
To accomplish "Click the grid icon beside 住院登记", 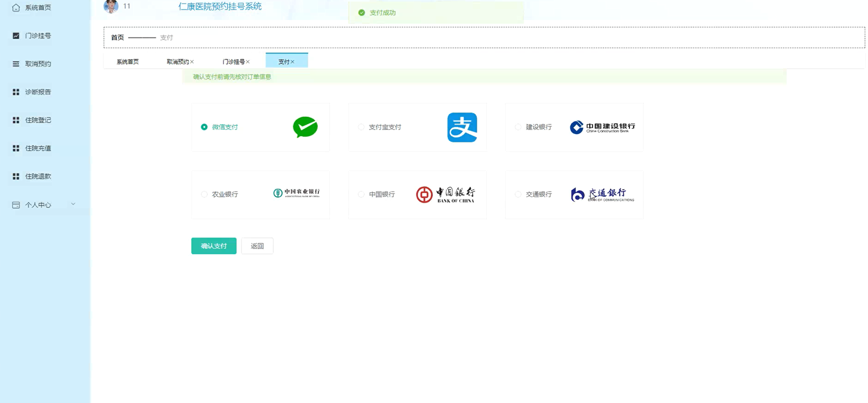I will [16, 120].
